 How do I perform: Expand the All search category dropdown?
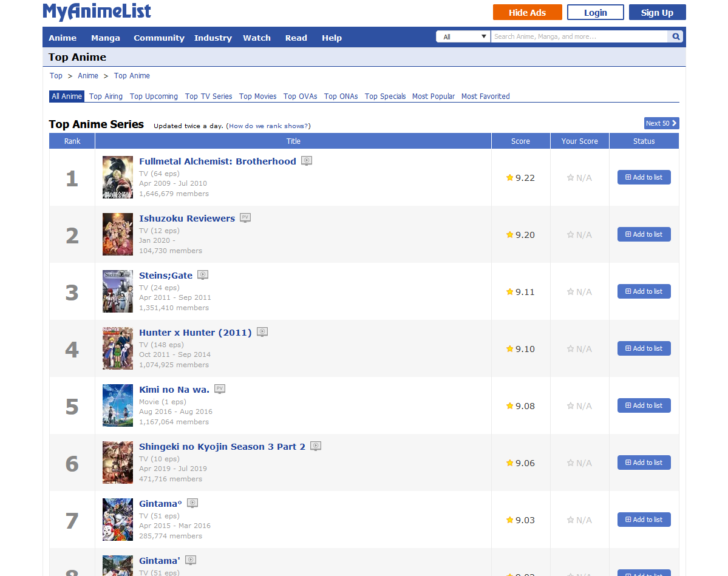(463, 36)
